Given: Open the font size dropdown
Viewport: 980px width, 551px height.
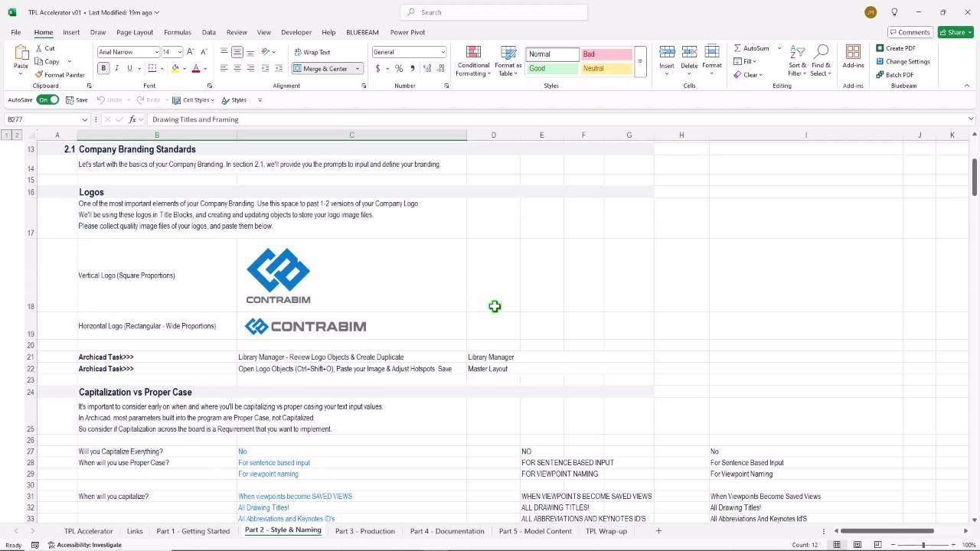Looking at the screenshot, I should point(179,52).
